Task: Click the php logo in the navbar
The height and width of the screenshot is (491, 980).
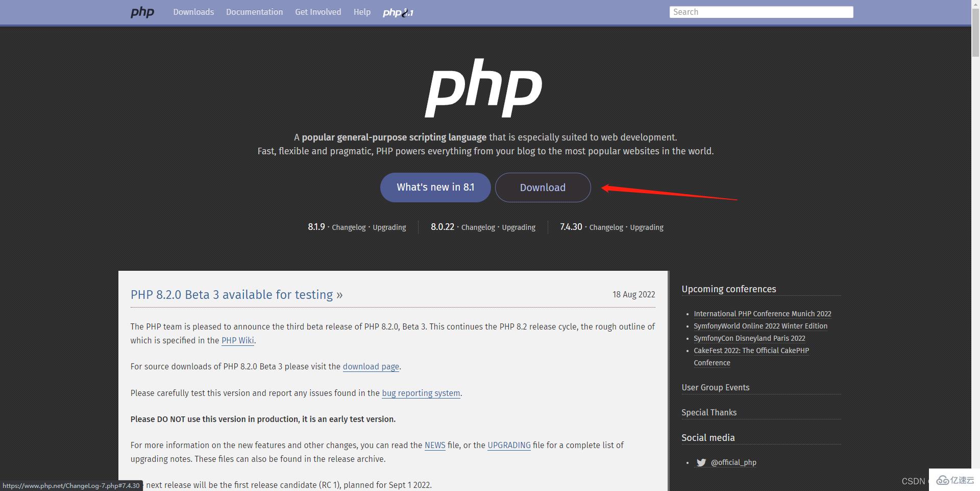Action: [142, 12]
